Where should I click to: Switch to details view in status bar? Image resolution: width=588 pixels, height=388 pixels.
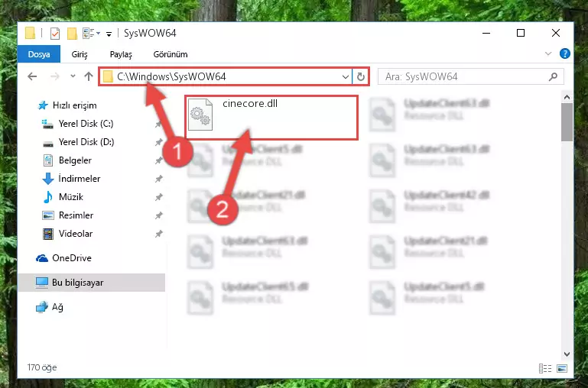click(x=545, y=369)
